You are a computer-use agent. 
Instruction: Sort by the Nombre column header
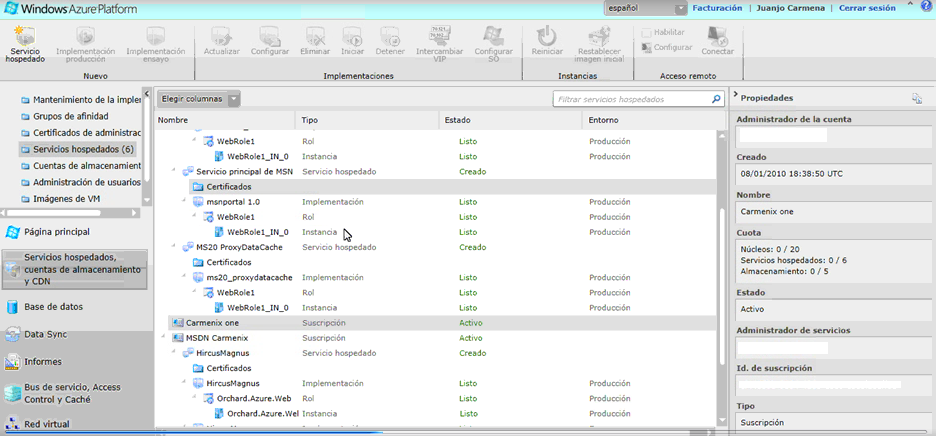pyautogui.click(x=224, y=120)
